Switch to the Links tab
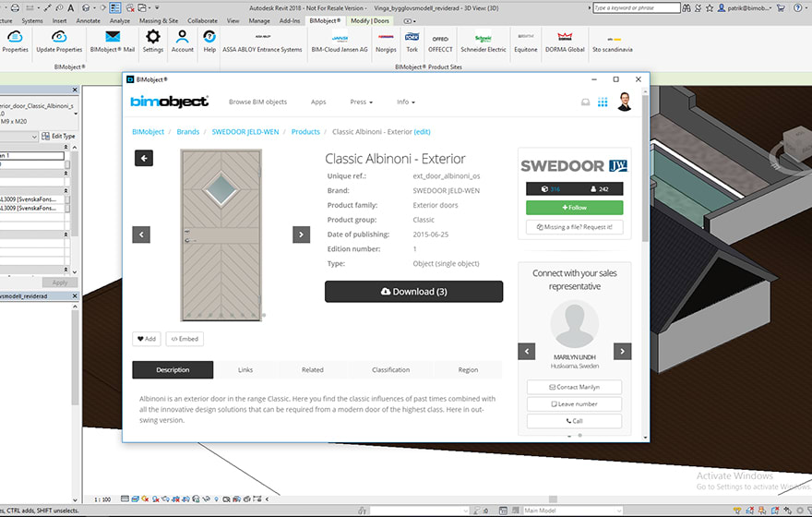Image resolution: width=812 pixels, height=517 pixels. pos(245,370)
